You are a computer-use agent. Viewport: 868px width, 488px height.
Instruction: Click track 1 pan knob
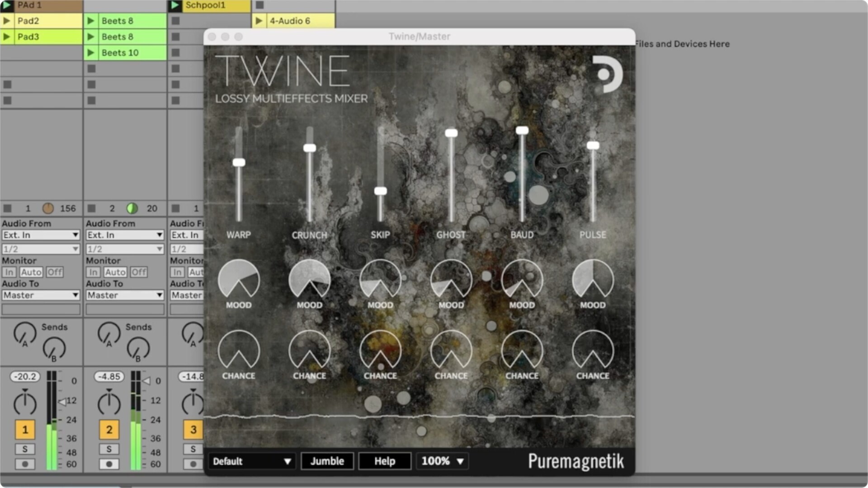click(x=25, y=403)
